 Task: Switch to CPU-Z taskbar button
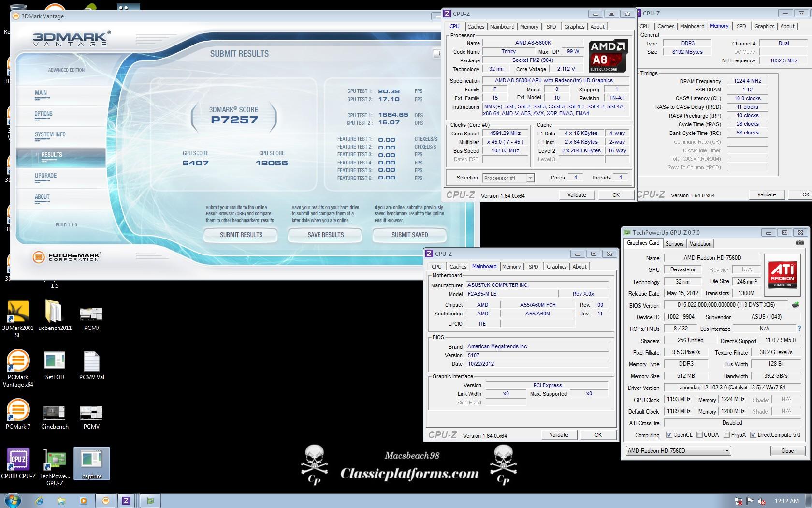click(126, 501)
